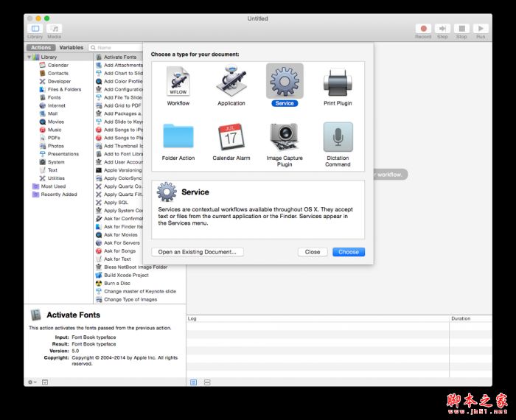Toggle the Library panel toolbar button
This screenshot has height=420, width=516.
coord(35,28)
